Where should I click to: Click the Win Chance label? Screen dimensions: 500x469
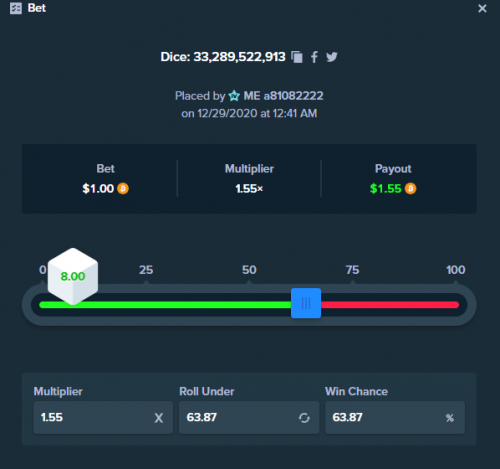[x=356, y=391]
